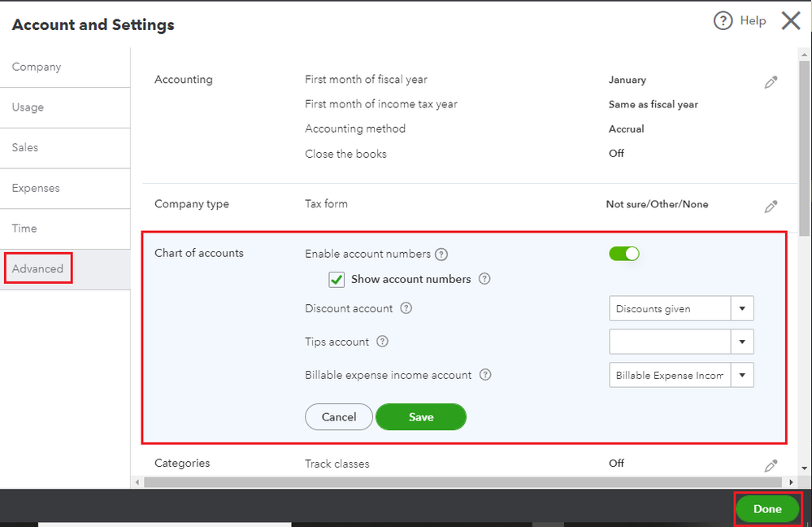This screenshot has width=812, height=527.
Task: Edit Accounting section with pencil icon
Action: [771, 82]
